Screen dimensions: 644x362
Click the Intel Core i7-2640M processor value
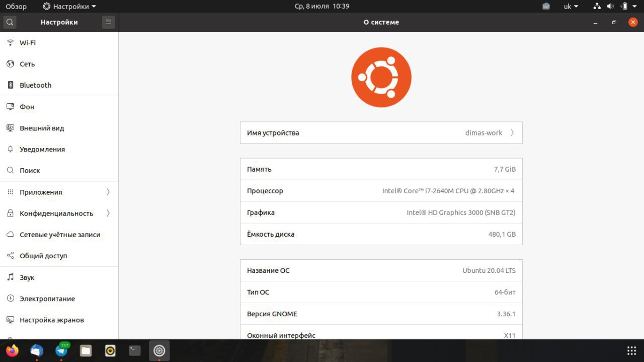click(x=448, y=191)
